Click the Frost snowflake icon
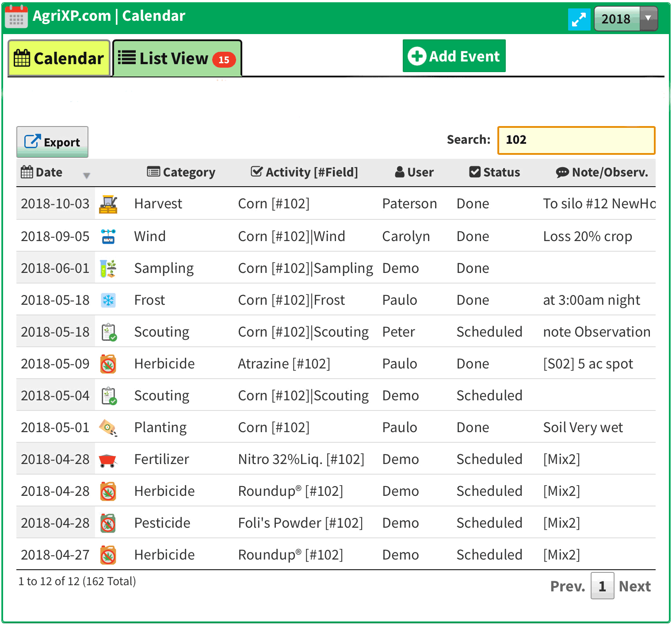The image size is (672, 625). [108, 300]
